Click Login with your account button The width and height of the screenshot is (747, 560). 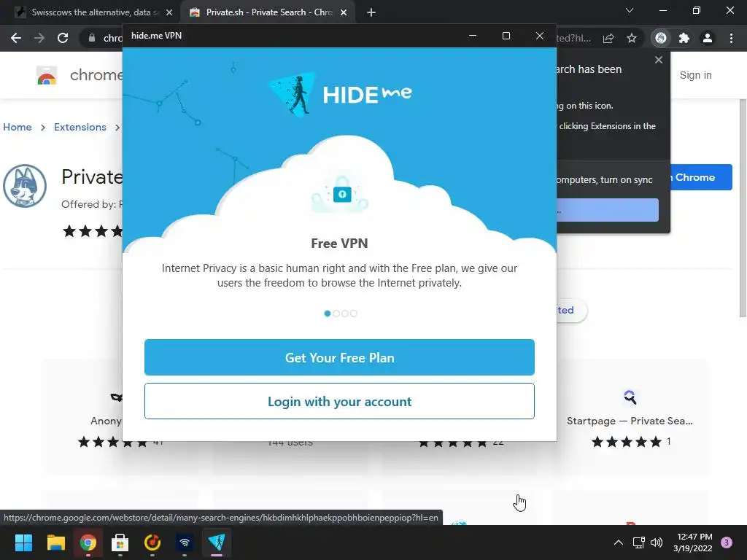(x=339, y=401)
